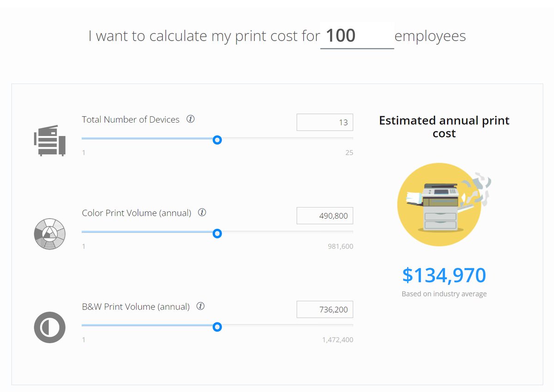This screenshot has width=554, height=392.
Task: Click the devices value field showing 13
Action: coord(325,122)
